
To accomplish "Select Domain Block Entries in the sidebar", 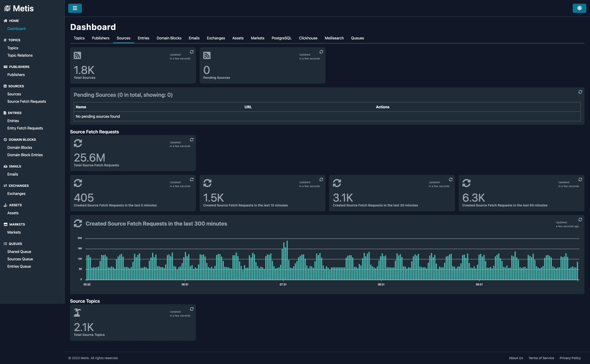I will tap(25, 155).
